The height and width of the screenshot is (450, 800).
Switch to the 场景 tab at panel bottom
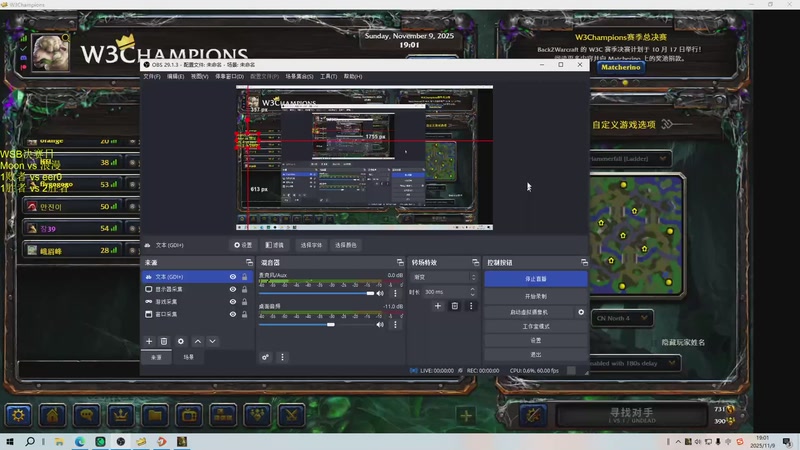click(x=189, y=357)
